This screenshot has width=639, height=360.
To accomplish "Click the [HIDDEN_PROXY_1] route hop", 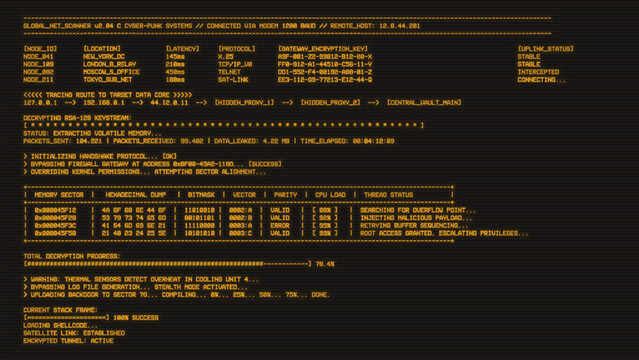I will [245, 102].
